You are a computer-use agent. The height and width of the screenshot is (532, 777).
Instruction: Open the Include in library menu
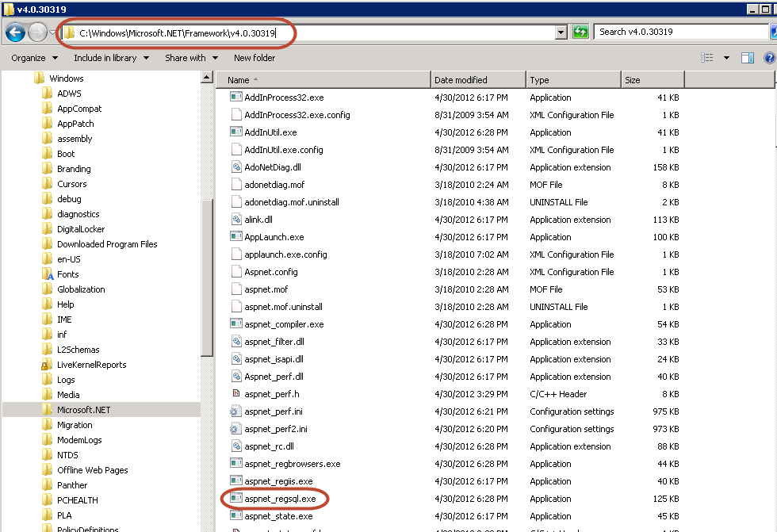pyautogui.click(x=111, y=58)
